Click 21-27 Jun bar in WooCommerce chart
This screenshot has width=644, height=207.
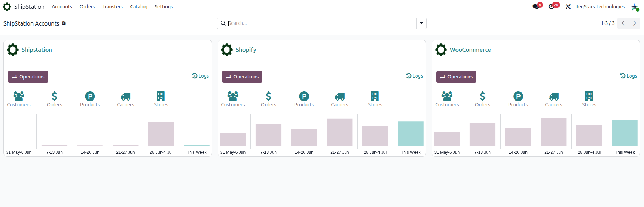point(554,132)
